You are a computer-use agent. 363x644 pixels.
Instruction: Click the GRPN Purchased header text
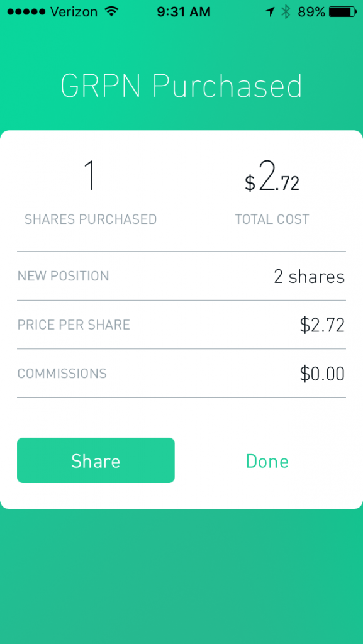pos(181,86)
